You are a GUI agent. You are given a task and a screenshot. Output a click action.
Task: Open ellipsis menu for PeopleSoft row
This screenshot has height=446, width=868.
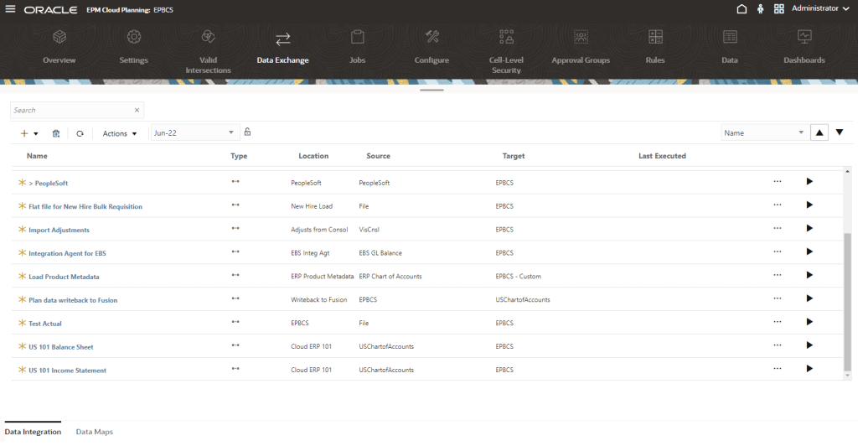pyautogui.click(x=778, y=182)
